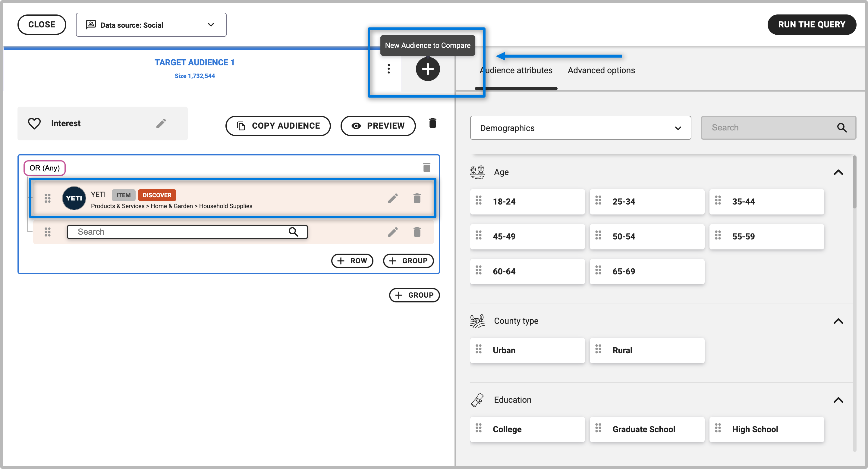Click the RUN THE QUERY button
This screenshot has width=868, height=469.
[x=811, y=25]
